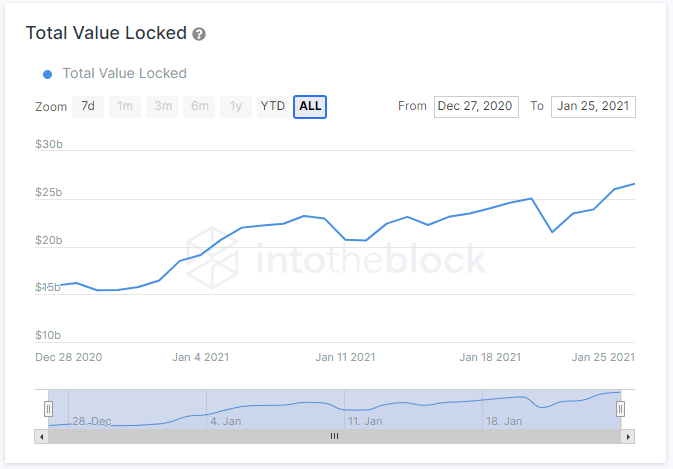673x469 pixels.
Task: Choose the 3m zoom option
Action: tap(160, 106)
